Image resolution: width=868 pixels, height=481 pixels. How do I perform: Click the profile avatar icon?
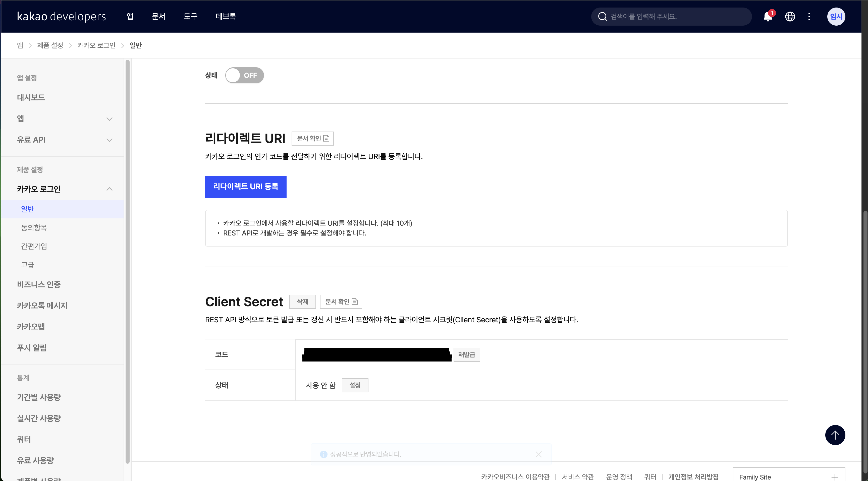click(836, 17)
